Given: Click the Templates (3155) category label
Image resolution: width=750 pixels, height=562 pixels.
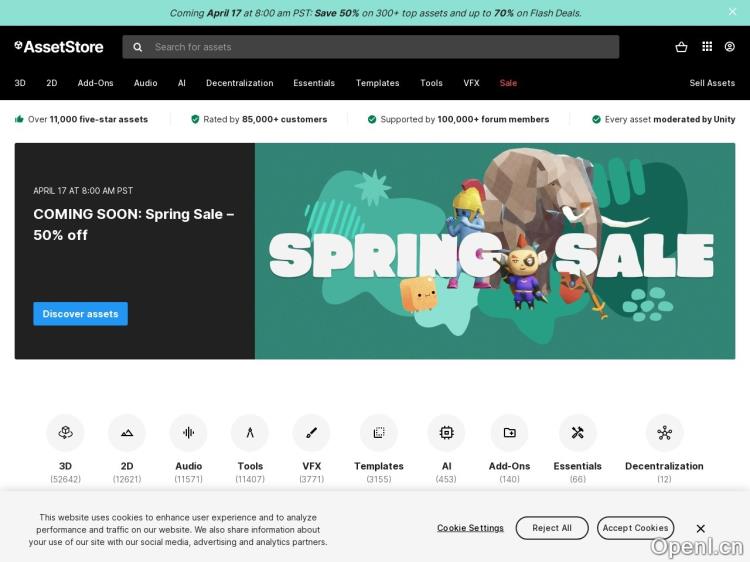Looking at the screenshot, I should 379,472.
